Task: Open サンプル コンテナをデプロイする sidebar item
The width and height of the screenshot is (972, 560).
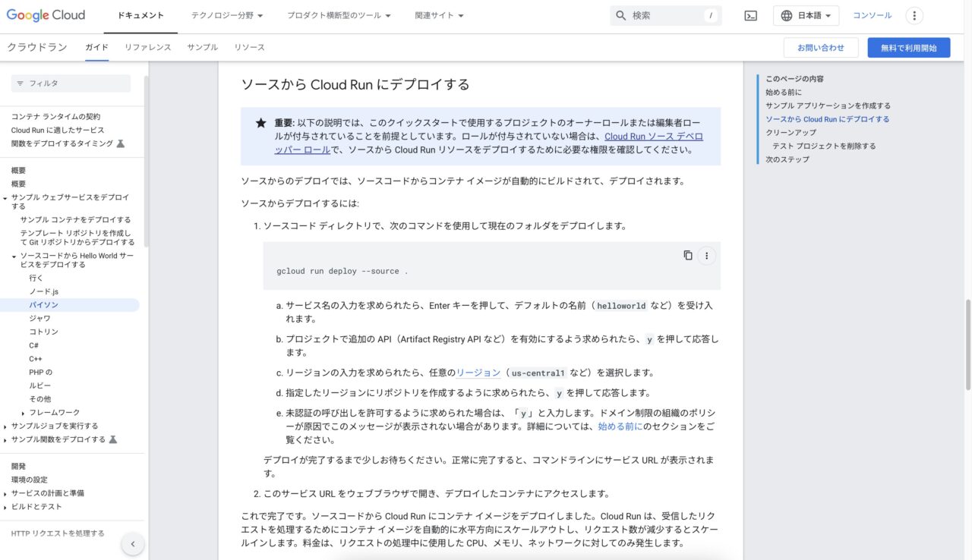Action: coord(75,219)
